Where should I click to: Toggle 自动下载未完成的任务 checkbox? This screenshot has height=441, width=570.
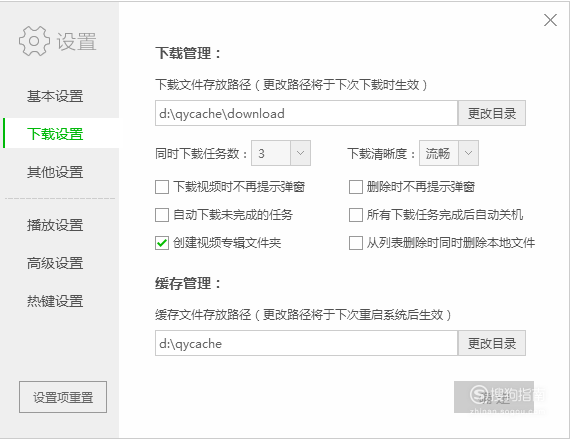click(162, 215)
